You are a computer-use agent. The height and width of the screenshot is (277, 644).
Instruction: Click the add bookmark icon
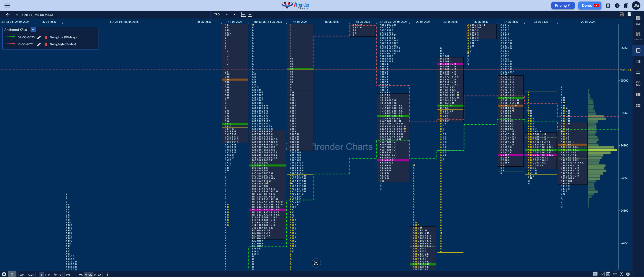point(629,14)
